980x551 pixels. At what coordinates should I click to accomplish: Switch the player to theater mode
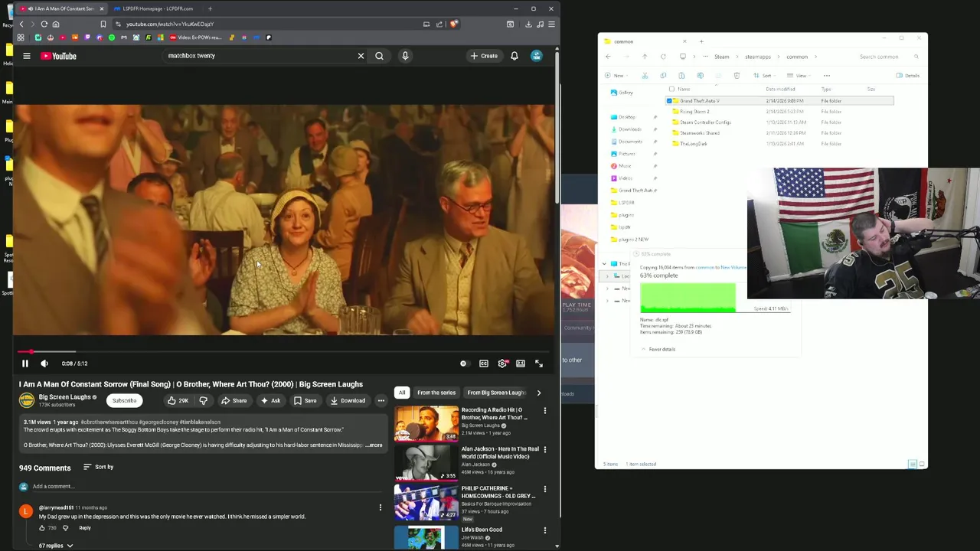(521, 364)
